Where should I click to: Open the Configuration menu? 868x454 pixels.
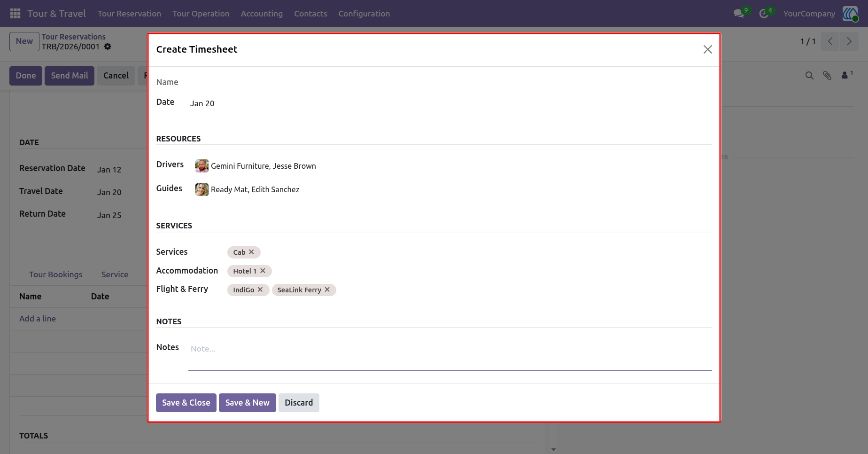(364, 14)
